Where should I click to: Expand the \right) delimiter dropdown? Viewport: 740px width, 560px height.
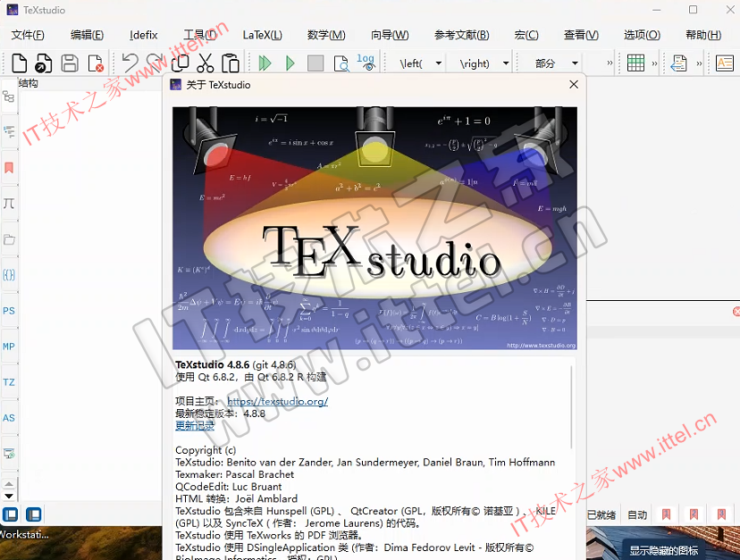click(x=506, y=63)
